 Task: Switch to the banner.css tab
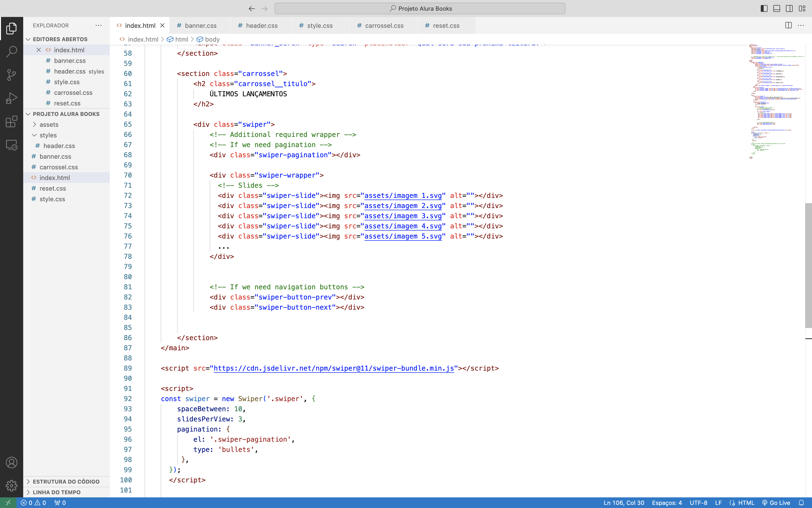(200, 26)
